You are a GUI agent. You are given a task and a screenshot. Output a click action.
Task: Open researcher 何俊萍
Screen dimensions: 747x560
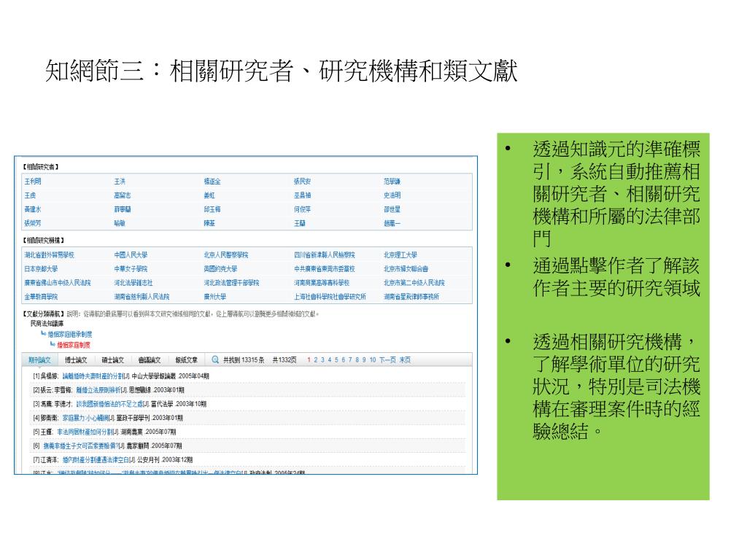pyautogui.click(x=302, y=209)
